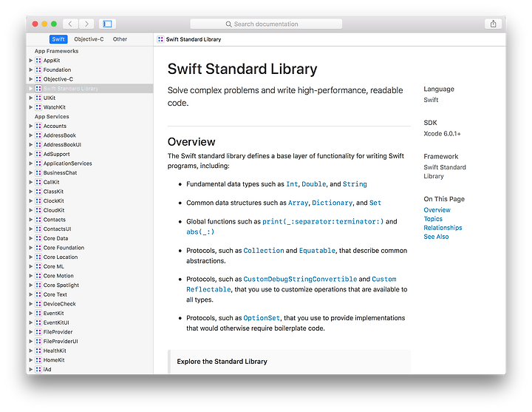The image size is (532, 412).
Task: Expand the Foundation disclosure triangle
Action: coord(31,70)
